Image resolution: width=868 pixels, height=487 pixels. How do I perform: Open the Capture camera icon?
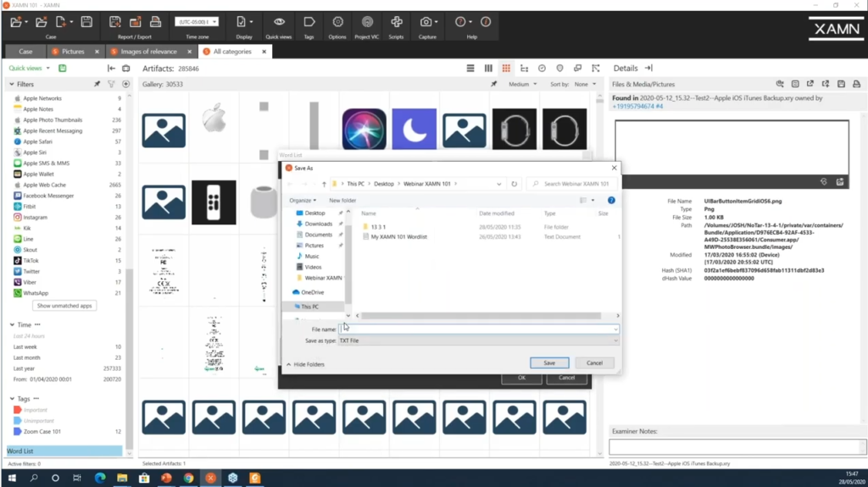coord(426,22)
